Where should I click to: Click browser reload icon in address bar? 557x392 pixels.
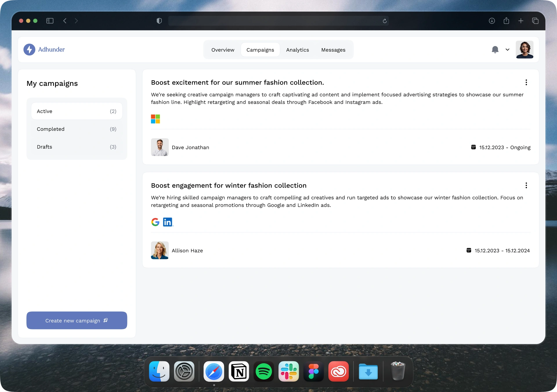(x=385, y=21)
